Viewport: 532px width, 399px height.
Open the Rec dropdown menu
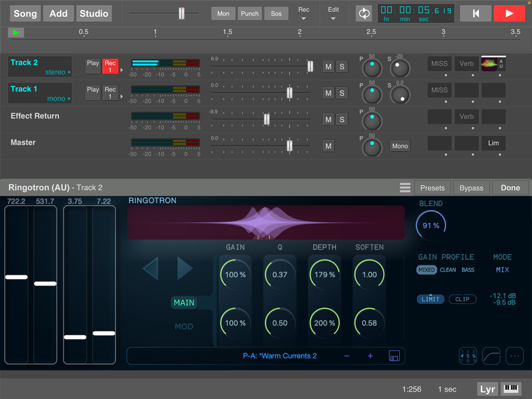point(304,14)
